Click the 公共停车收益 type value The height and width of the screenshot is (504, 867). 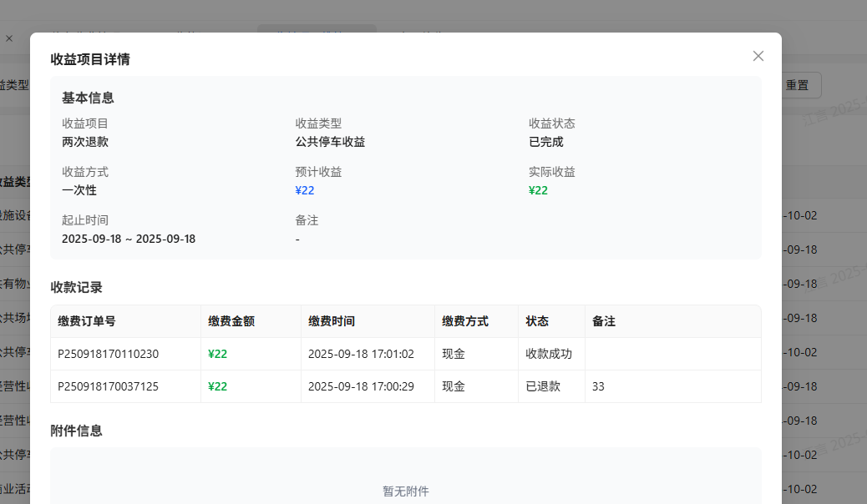point(330,142)
